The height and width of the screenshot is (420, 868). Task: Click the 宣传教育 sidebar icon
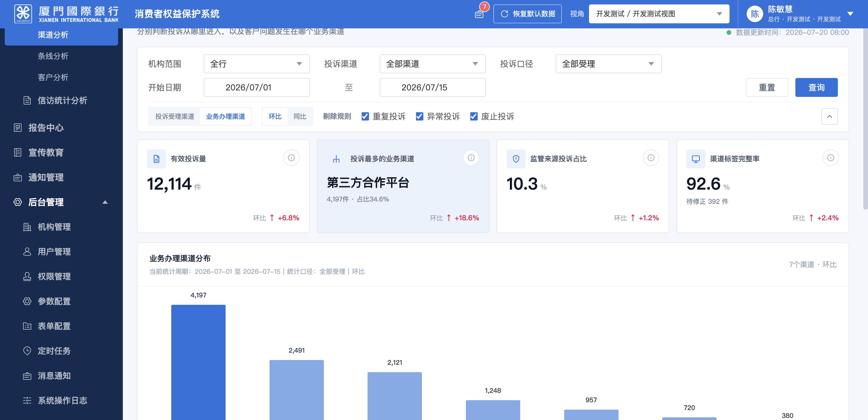pyautogui.click(x=17, y=152)
